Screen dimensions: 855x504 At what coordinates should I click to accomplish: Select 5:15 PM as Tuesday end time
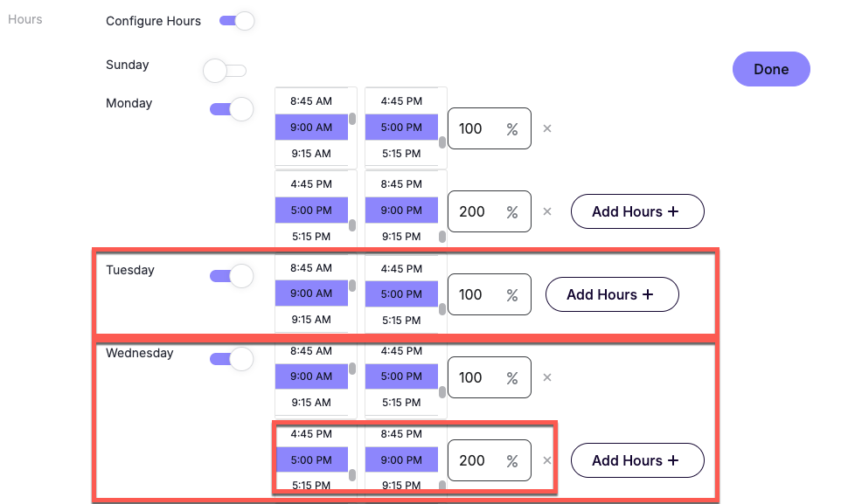(x=401, y=321)
